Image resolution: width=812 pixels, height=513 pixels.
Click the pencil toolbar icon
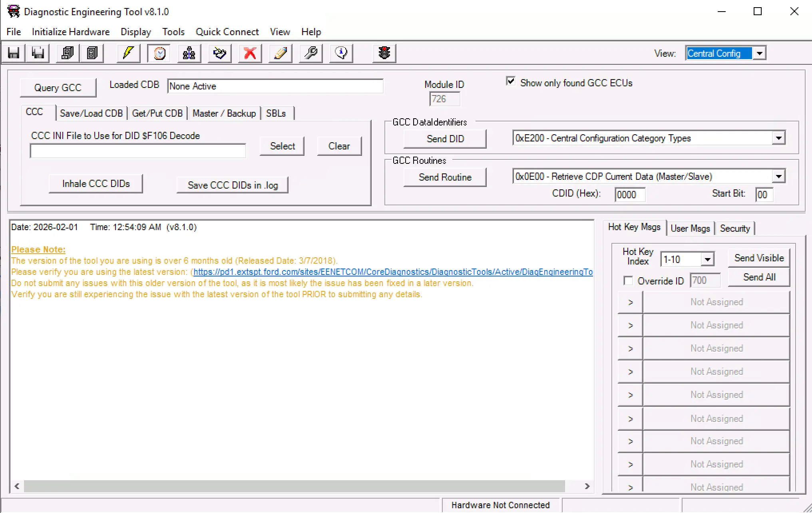point(280,53)
